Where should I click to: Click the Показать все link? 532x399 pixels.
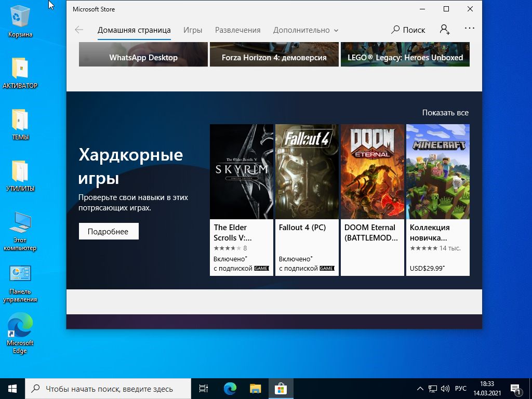pos(445,113)
